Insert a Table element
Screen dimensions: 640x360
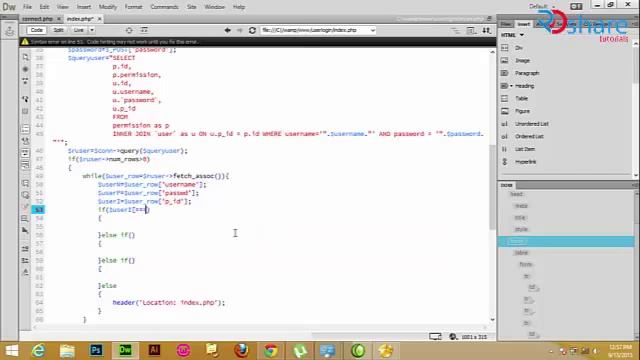point(521,98)
